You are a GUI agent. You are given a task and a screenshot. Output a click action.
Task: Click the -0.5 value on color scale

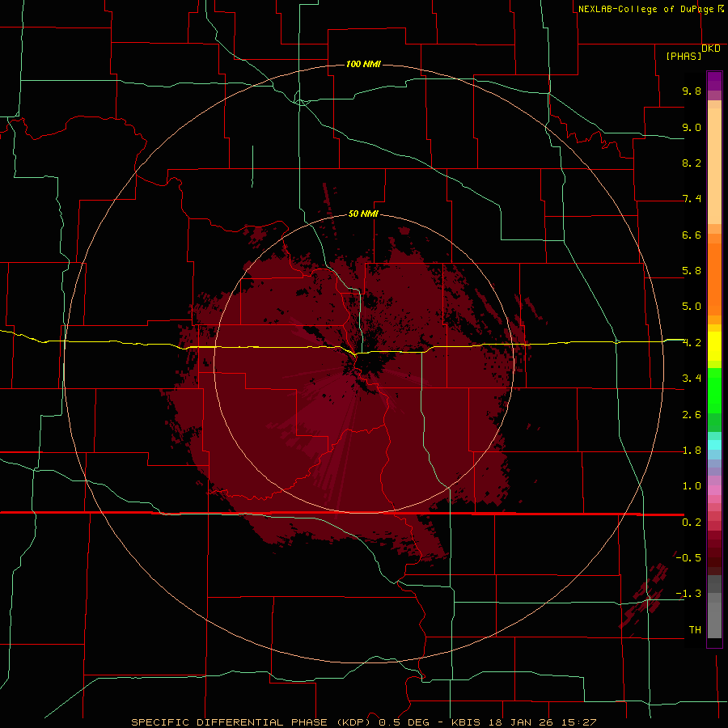[x=688, y=558]
